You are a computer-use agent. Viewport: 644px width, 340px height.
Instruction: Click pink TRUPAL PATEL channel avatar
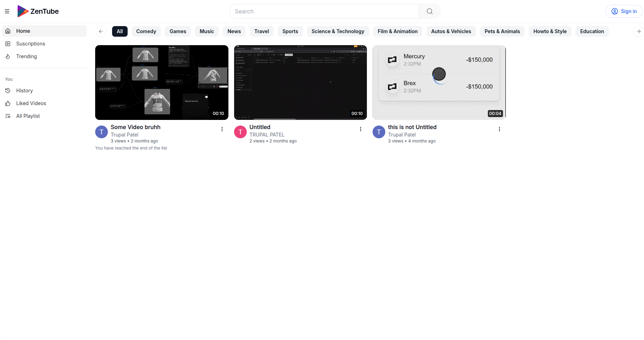tap(240, 132)
